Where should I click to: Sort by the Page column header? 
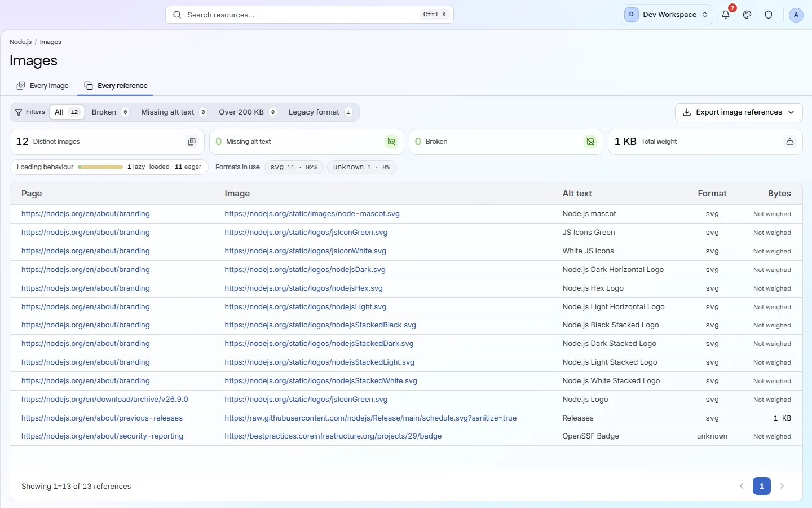pyautogui.click(x=32, y=194)
